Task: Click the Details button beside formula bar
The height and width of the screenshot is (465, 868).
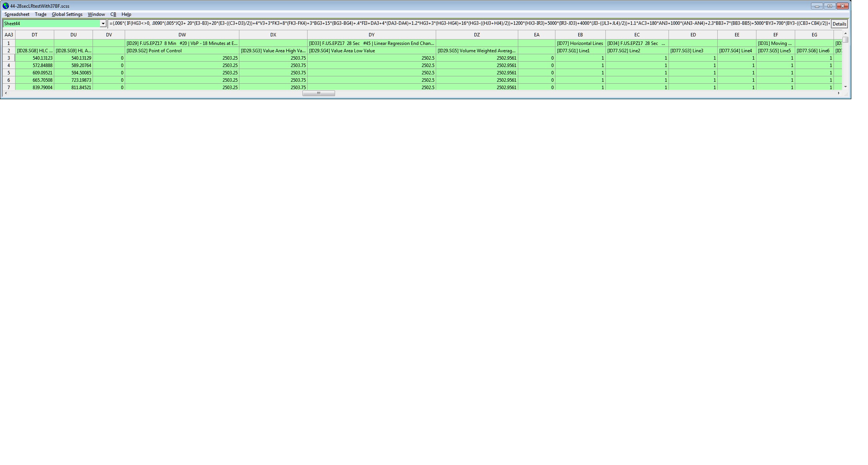Action: pos(839,24)
